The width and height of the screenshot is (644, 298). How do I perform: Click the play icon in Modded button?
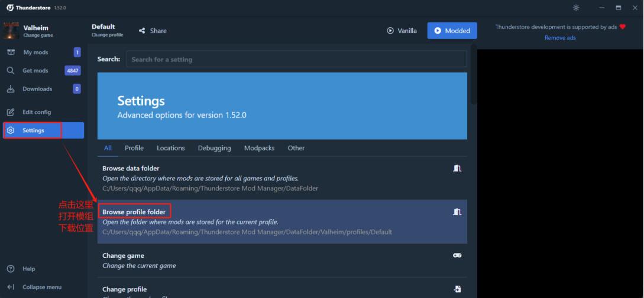pyautogui.click(x=438, y=31)
